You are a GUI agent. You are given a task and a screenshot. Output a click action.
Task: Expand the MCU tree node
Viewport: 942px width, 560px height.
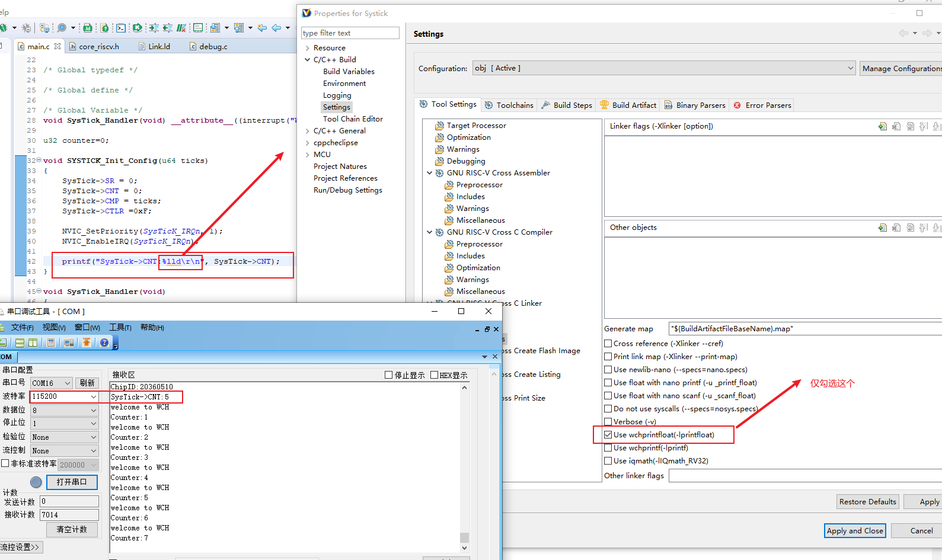(x=307, y=154)
